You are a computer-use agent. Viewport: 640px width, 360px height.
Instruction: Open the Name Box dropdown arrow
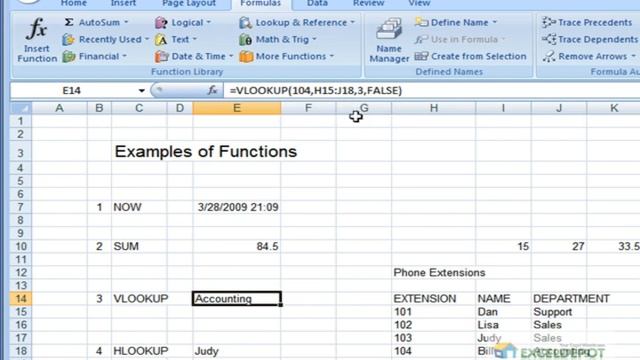tap(141, 91)
